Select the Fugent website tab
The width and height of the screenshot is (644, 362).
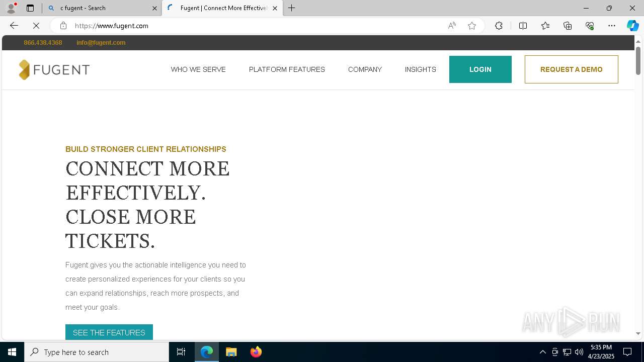[x=222, y=8]
